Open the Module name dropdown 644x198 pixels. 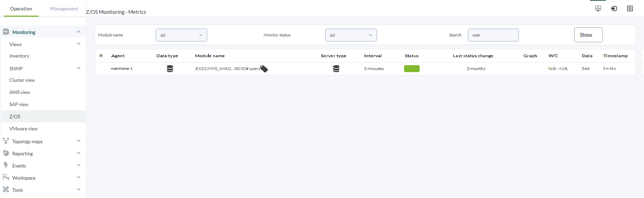[181, 35]
